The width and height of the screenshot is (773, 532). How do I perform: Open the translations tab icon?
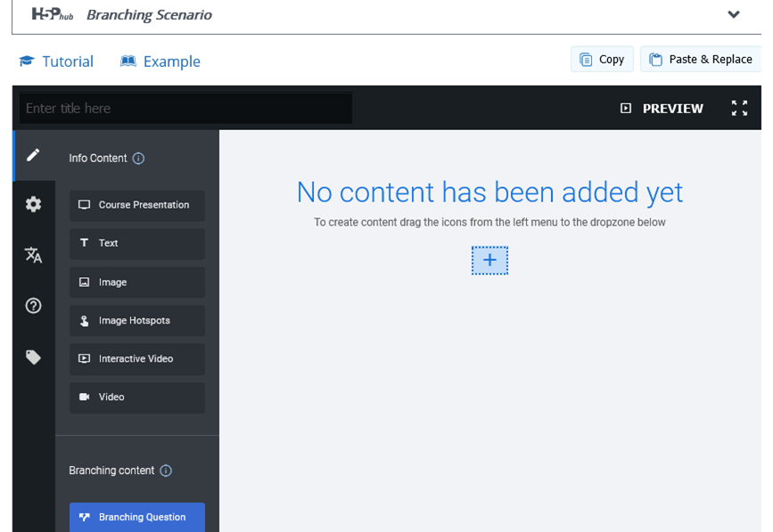33,255
